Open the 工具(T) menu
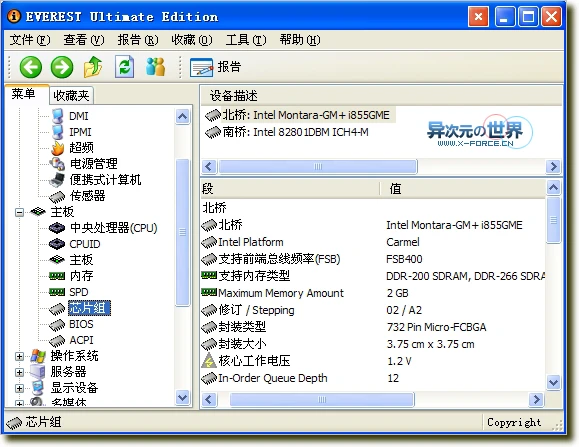The height and width of the screenshot is (447, 579). tap(246, 39)
